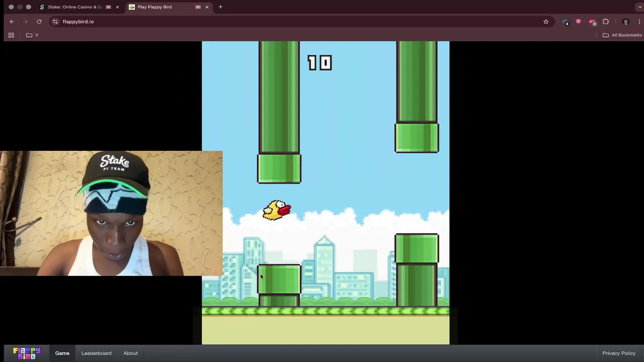Click the recording indicator on the Stake tab

[108, 7]
